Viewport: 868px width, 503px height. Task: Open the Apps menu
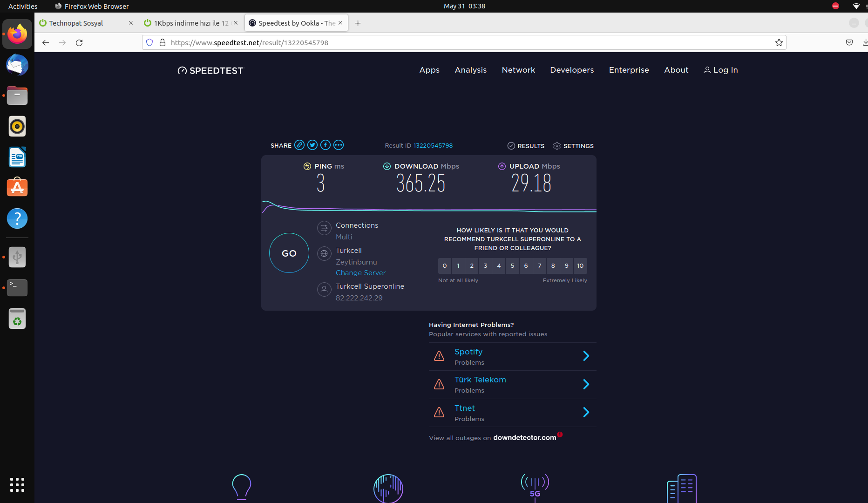pyautogui.click(x=429, y=70)
